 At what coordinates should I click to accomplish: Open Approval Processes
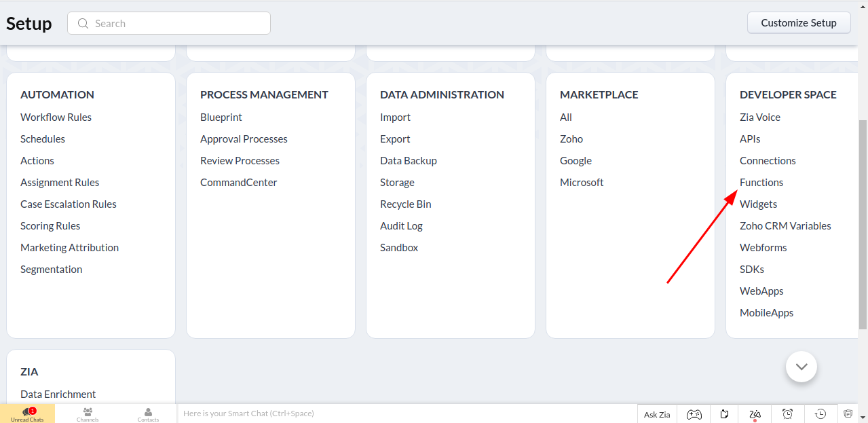pos(244,139)
